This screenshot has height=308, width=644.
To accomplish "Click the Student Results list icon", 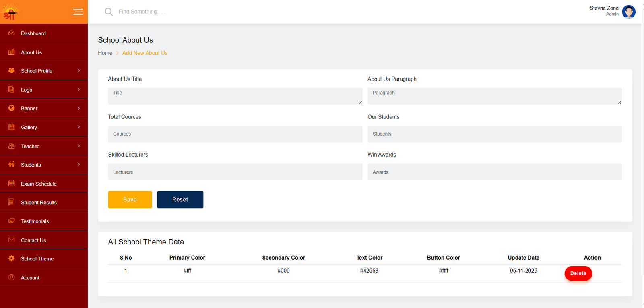I will (12, 202).
